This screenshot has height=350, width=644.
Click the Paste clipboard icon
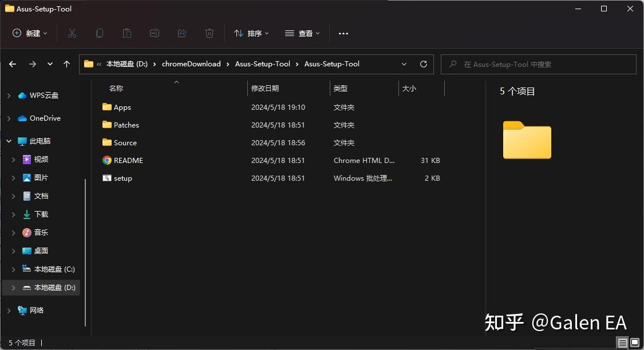coord(127,33)
